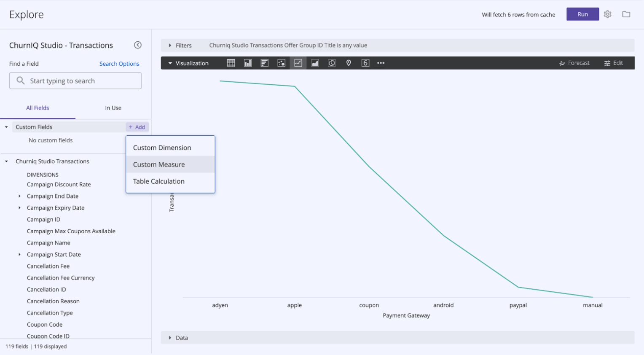Select the scatterplot visualization icon
The image size is (644, 355).
tap(281, 63)
